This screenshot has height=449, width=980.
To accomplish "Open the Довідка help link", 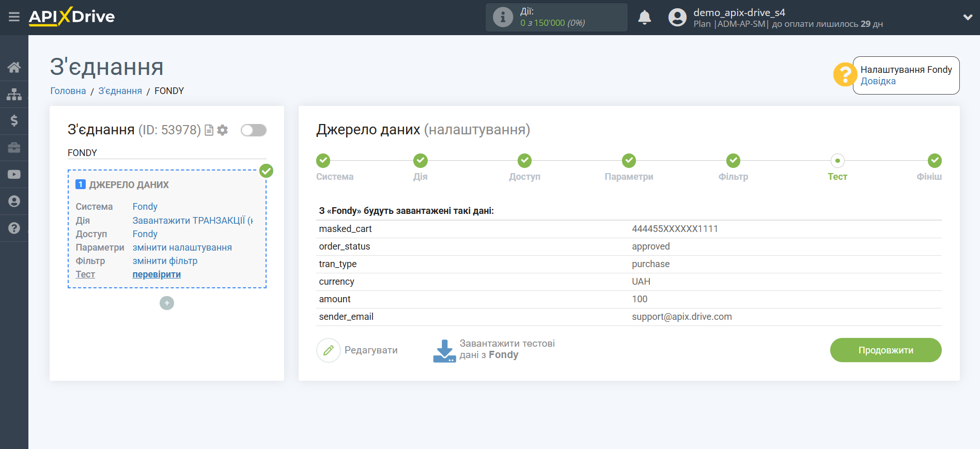I will click(x=878, y=81).
